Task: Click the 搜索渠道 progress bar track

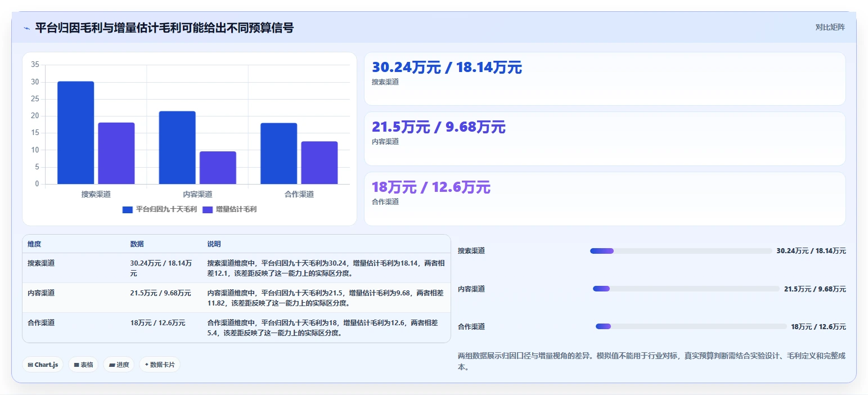Action: click(681, 251)
